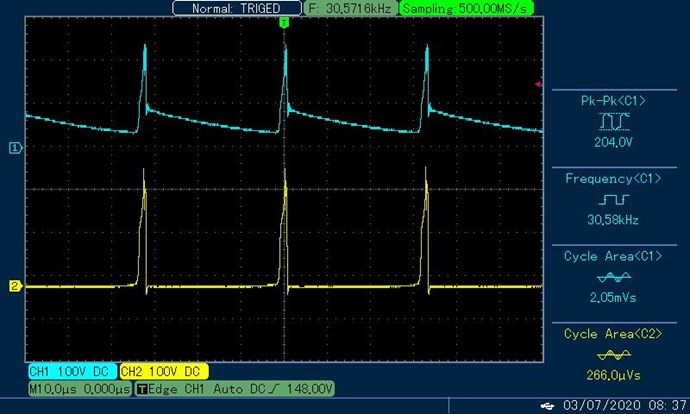
Task: Click the USB connection icon
Action: 547,406
